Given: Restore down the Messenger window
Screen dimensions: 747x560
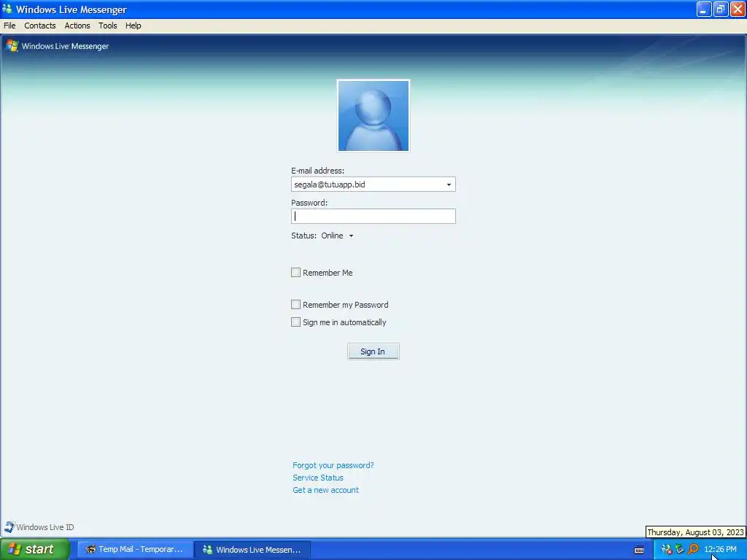Looking at the screenshot, I should pos(720,9).
